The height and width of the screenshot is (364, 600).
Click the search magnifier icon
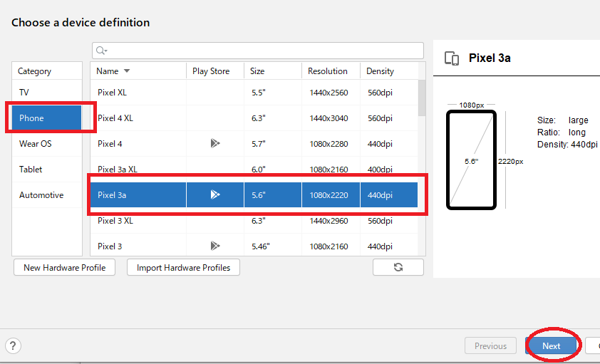(x=101, y=51)
